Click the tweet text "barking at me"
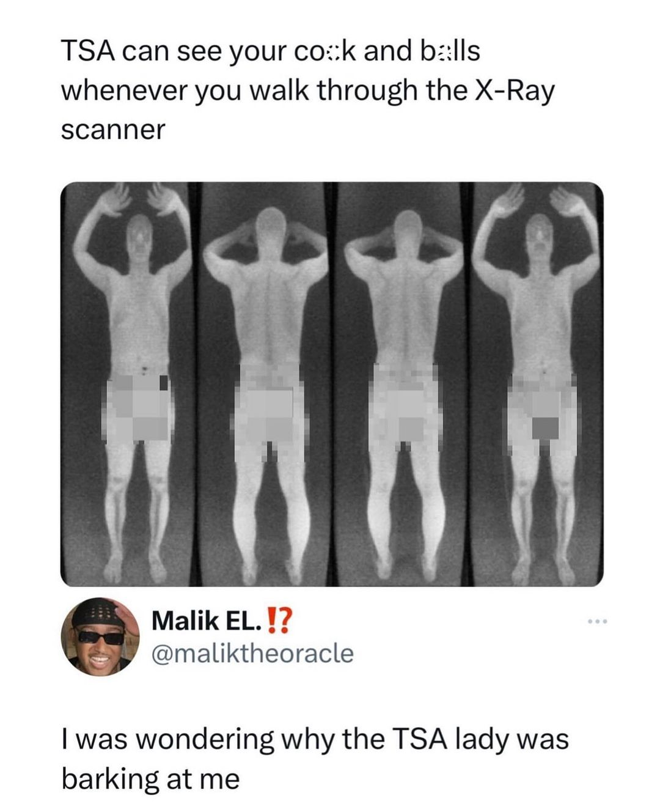The height and width of the screenshot is (812, 660). coord(150,779)
